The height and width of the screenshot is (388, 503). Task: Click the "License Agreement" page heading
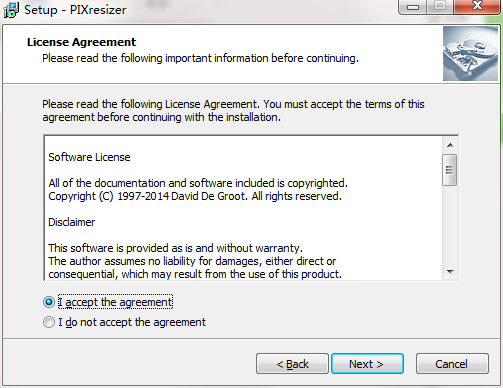[81, 42]
